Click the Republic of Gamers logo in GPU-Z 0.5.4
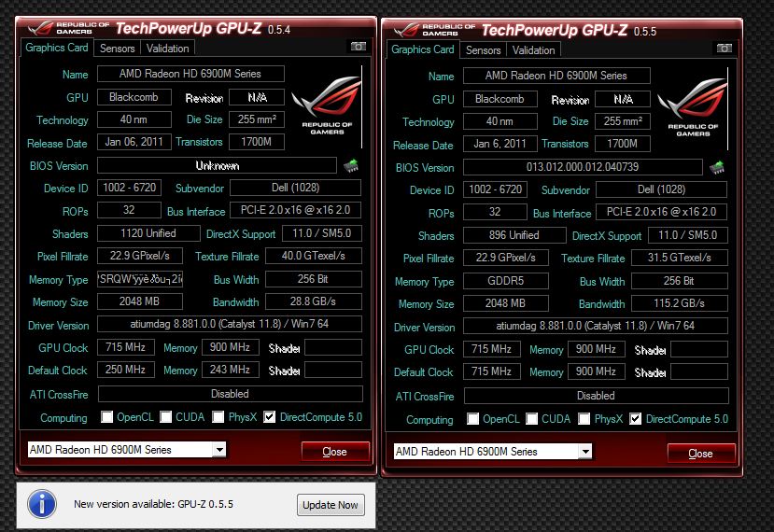 (x=326, y=105)
